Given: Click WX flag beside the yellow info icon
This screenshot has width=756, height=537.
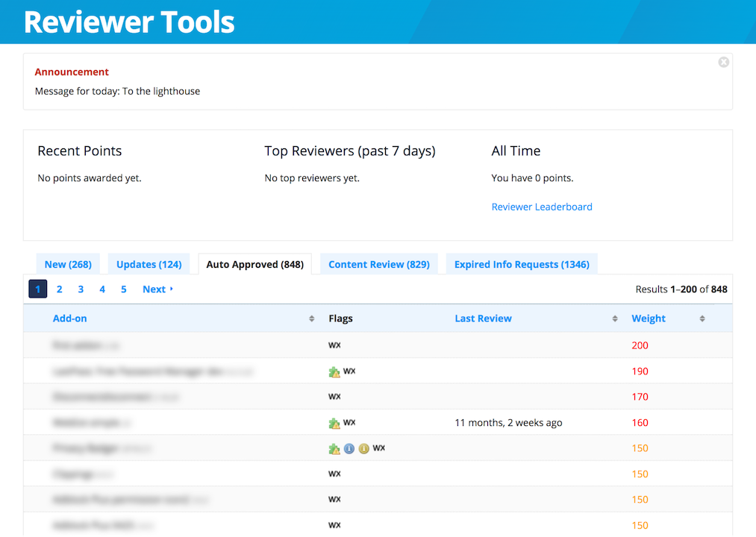Looking at the screenshot, I should pyautogui.click(x=379, y=448).
